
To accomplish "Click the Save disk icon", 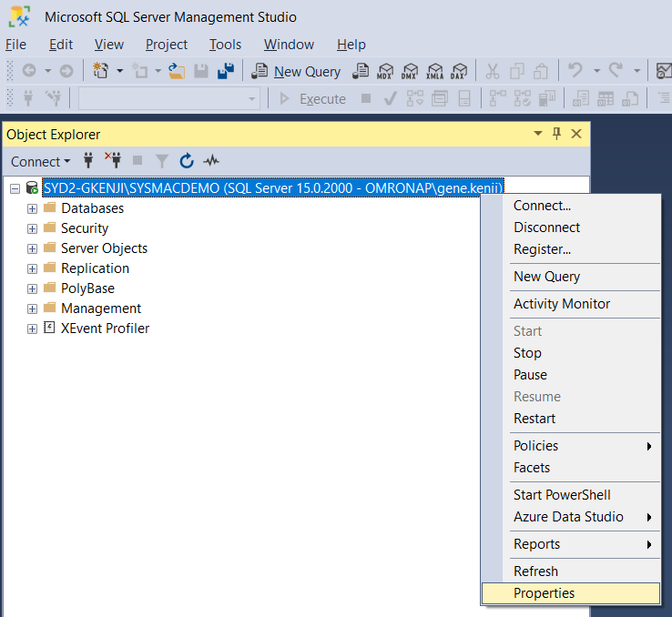I will point(200,71).
